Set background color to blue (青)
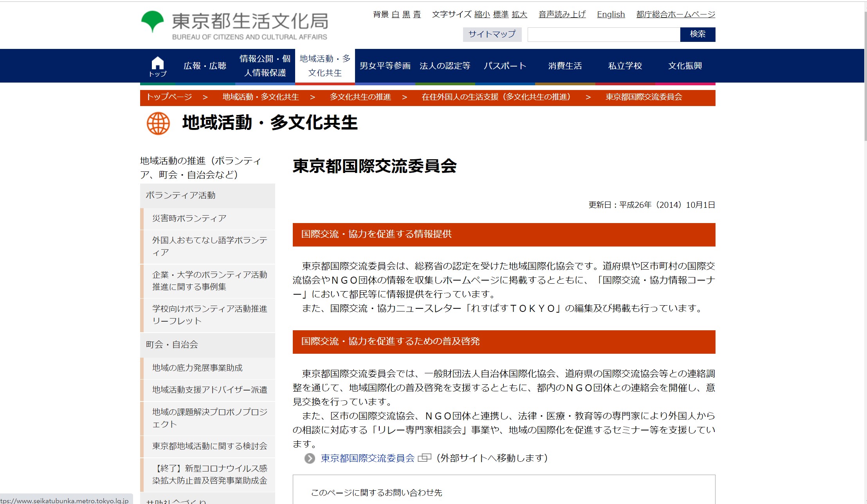Image resolution: width=867 pixels, height=504 pixels. [x=417, y=14]
